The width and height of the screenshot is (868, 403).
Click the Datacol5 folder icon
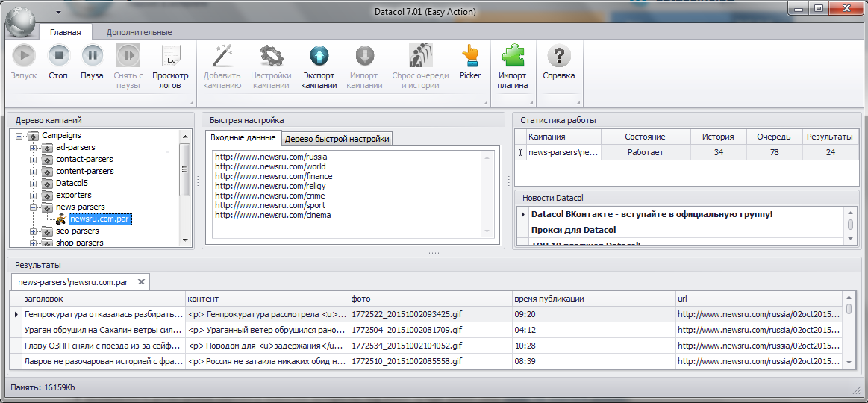click(49, 184)
